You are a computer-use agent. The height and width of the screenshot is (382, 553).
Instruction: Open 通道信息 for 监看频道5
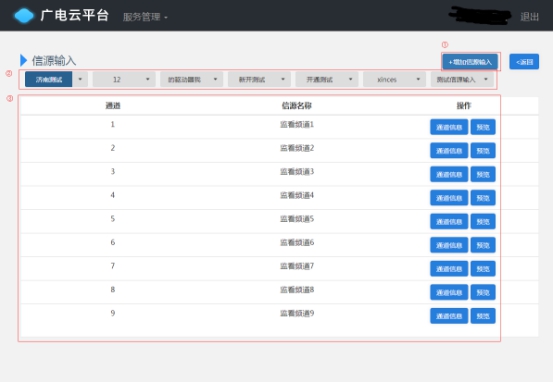(x=449, y=222)
